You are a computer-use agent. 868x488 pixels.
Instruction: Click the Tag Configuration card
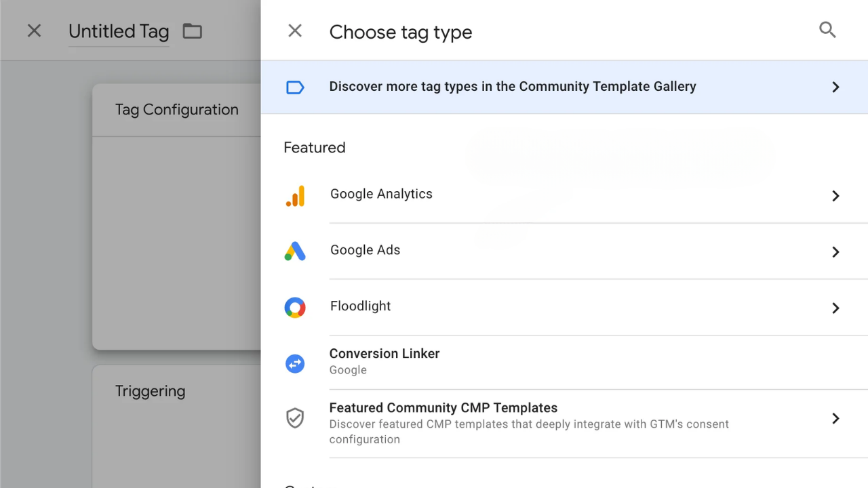pos(176,217)
